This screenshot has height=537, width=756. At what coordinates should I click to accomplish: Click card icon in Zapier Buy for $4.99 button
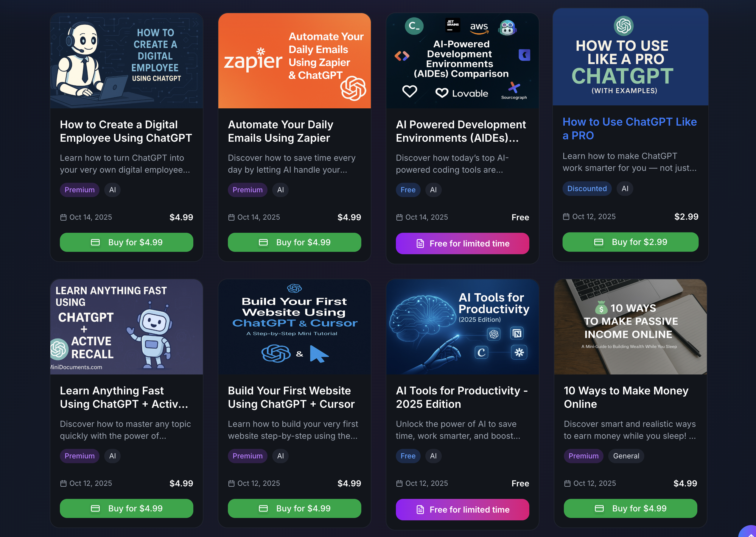click(x=263, y=242)
